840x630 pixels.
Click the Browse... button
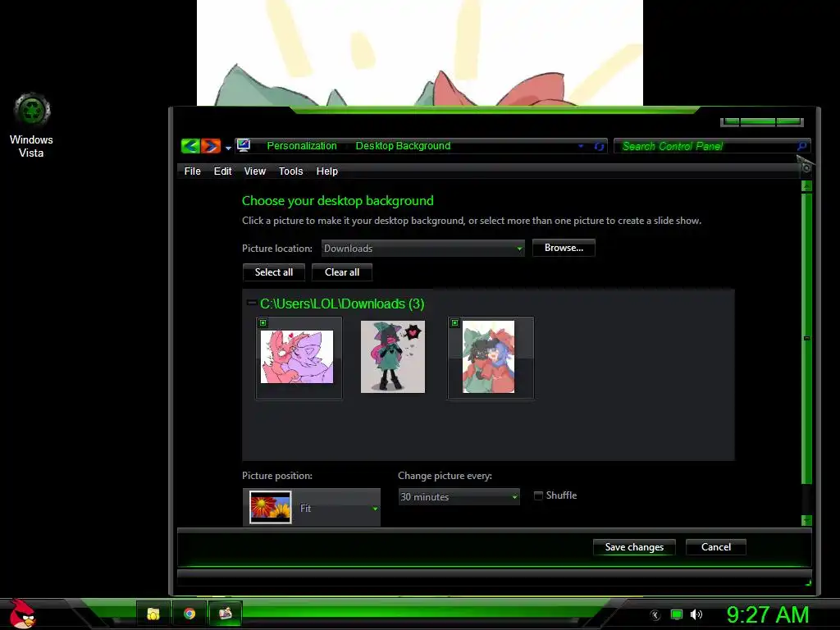click(564, 248)
